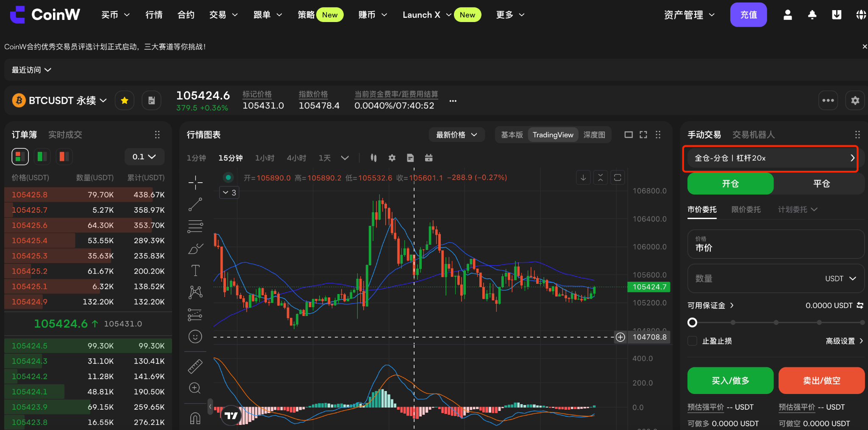Click the app download icon in header
Screen dimensions: 868x430
click(x=837, y=15)
